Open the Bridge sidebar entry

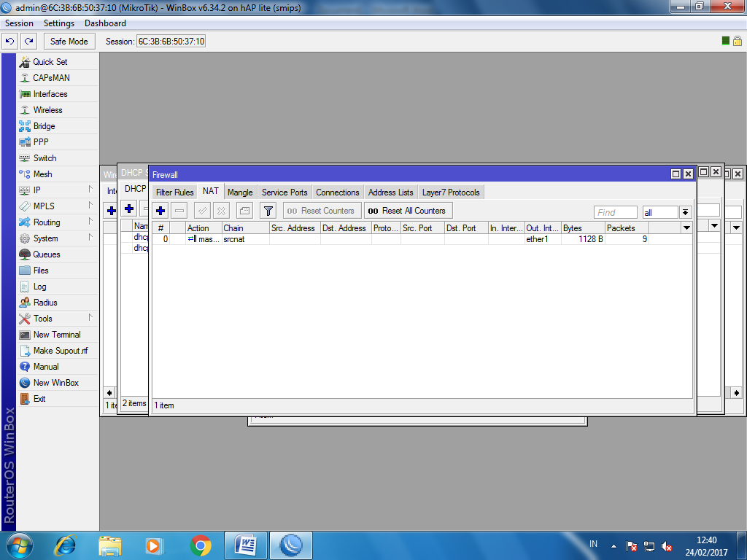(57, 126)
